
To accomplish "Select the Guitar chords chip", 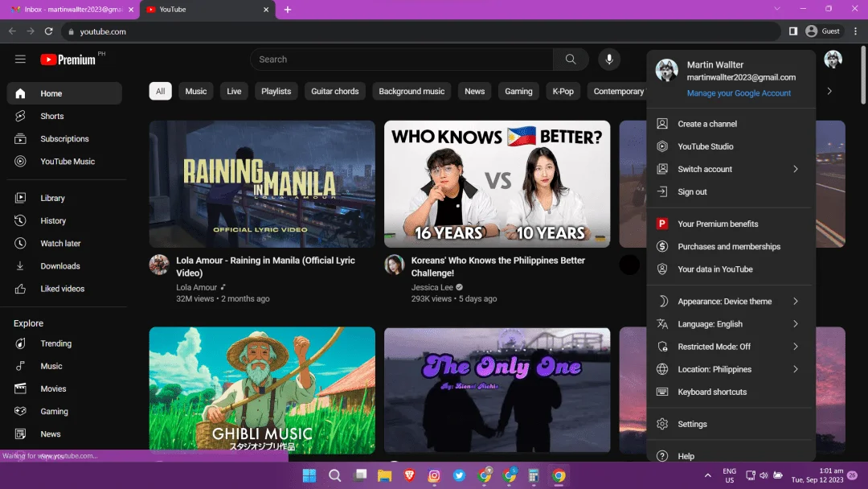I will (335, 92).
